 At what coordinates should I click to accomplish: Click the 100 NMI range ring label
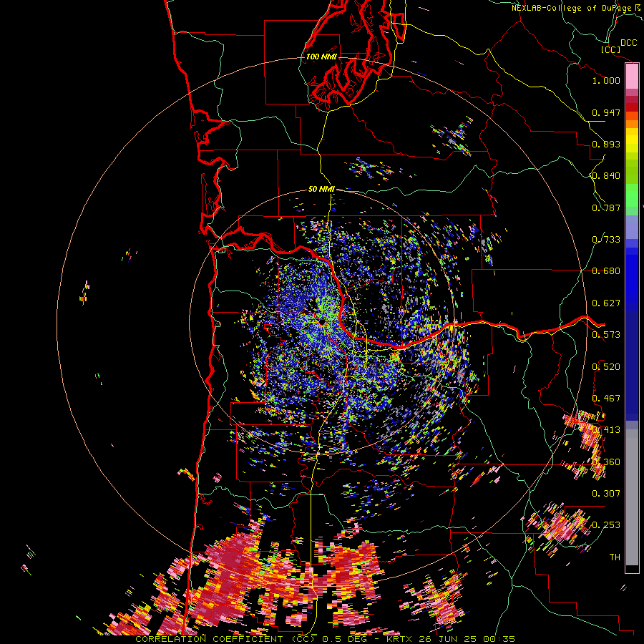point(321,57)
